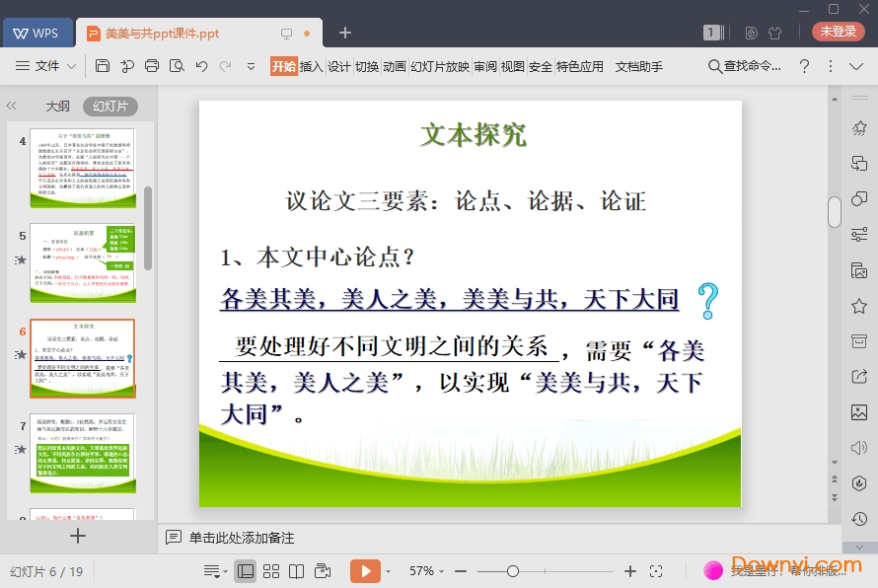
Task: Switch to slide sorter view icon
Action: tap(270, 571)
